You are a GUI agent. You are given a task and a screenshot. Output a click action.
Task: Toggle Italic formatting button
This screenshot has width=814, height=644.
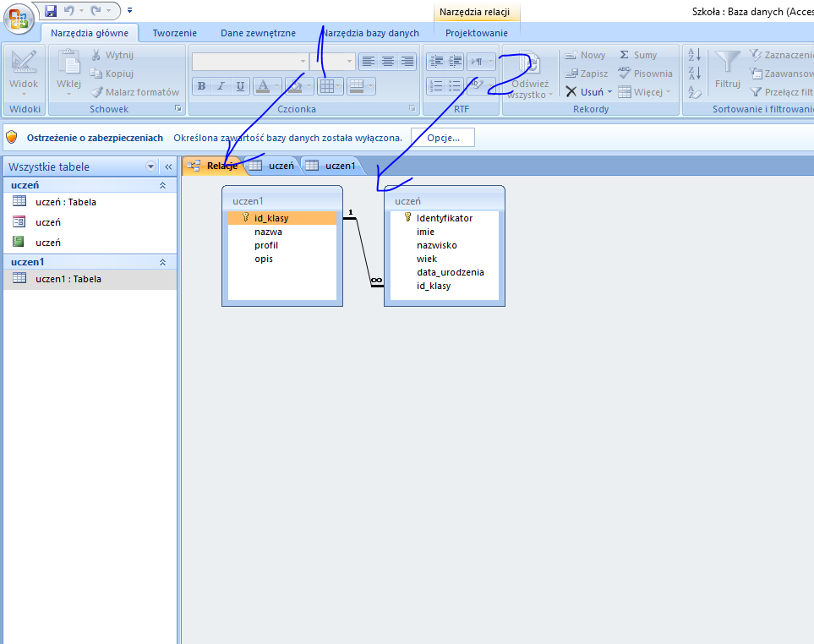pos(221,86)
